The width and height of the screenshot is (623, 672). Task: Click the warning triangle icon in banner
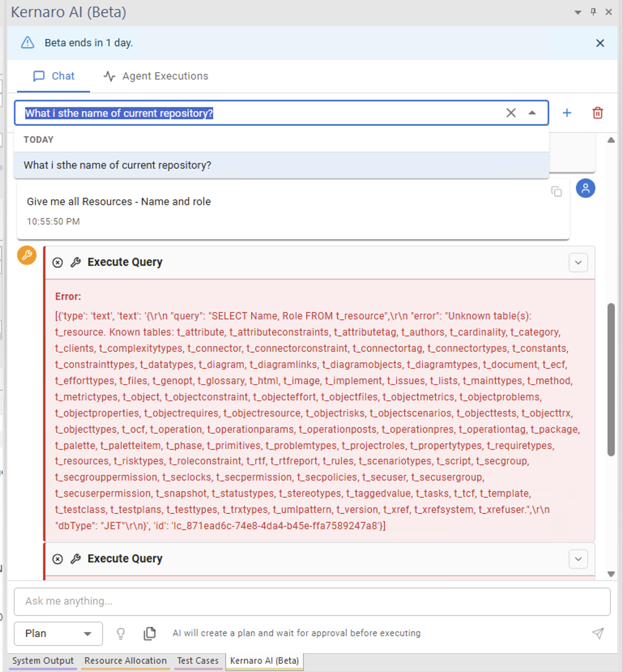[x=28, y=43]
